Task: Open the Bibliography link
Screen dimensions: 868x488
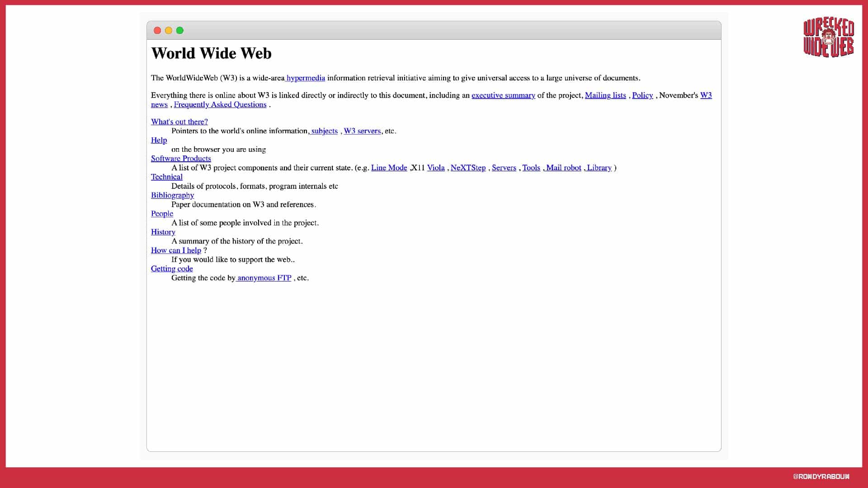Action: tap(172, 195)
